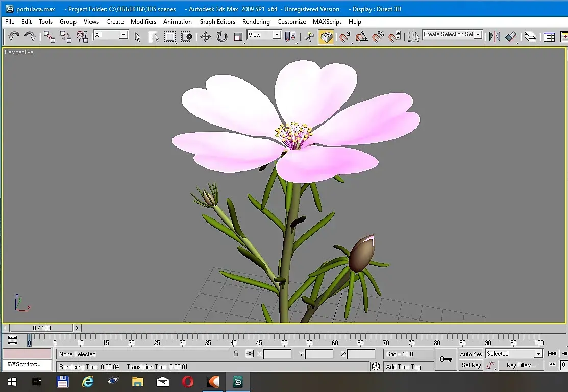
Task: Open the Select by Name list
Action: (x=153, y=37)
